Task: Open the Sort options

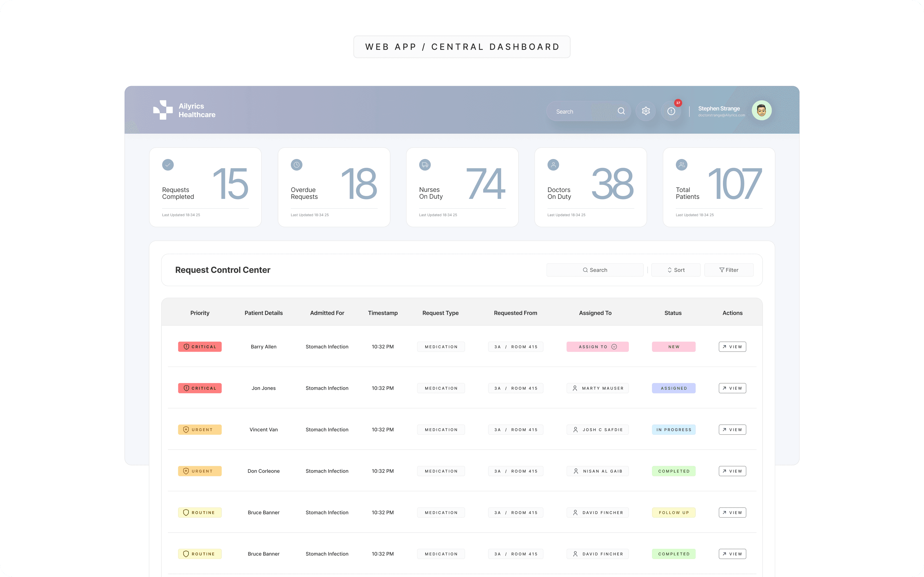Action: coord(675,270)
